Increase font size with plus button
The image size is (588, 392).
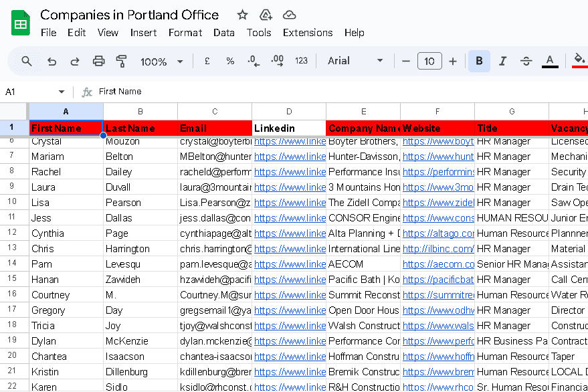[x=453, y=61]
